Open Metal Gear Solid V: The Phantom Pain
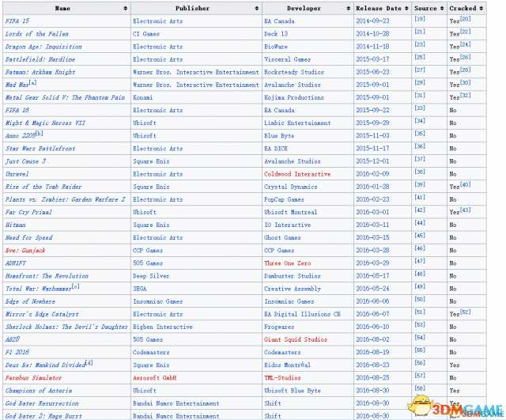This screenshot has width=506, height=420. pos(65,97)
